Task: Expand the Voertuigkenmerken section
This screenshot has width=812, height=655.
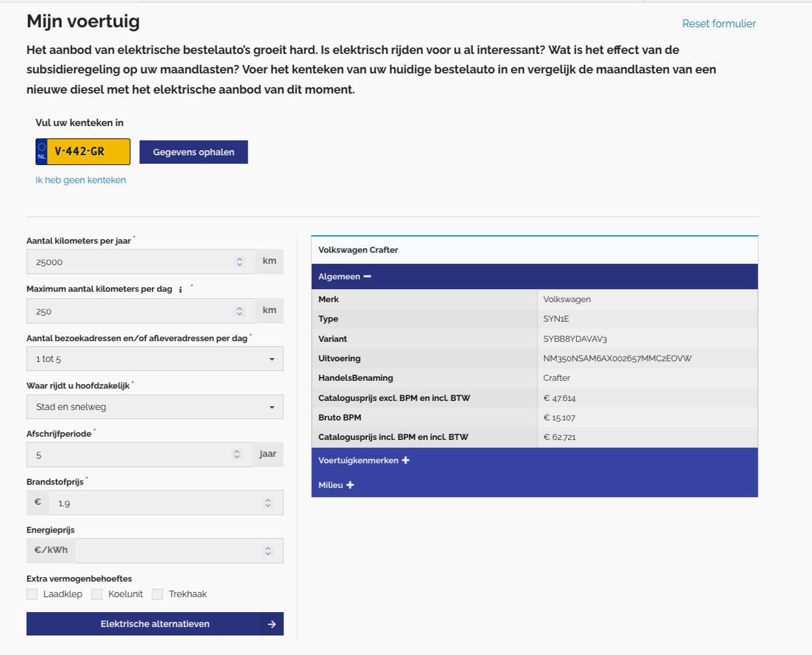Action: [x=535, y=460]
